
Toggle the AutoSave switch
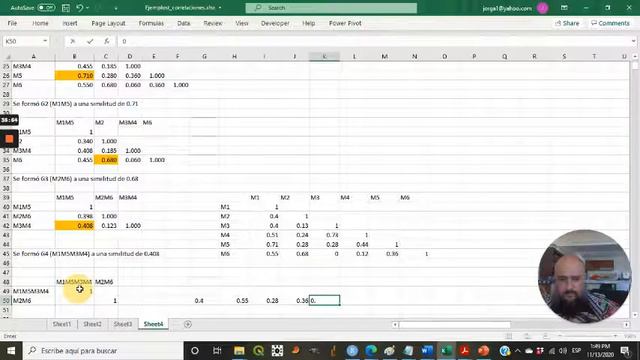(x=46, y=8)
